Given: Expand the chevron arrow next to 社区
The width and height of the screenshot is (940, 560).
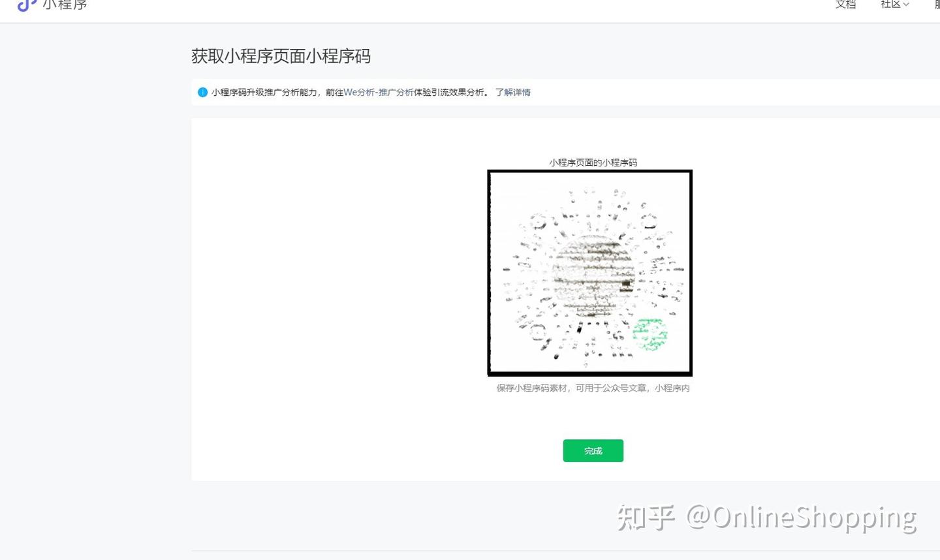Looking at the screenshot, I should click(906, 5).
